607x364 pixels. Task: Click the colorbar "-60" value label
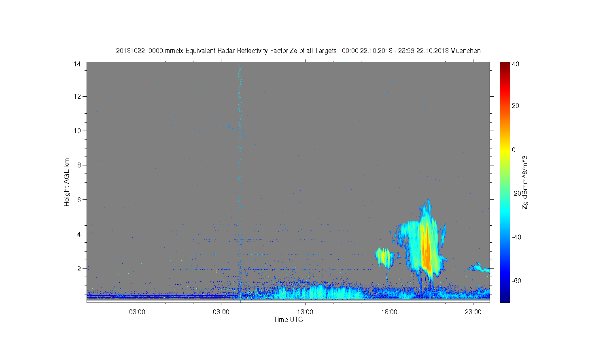point(516,281)
